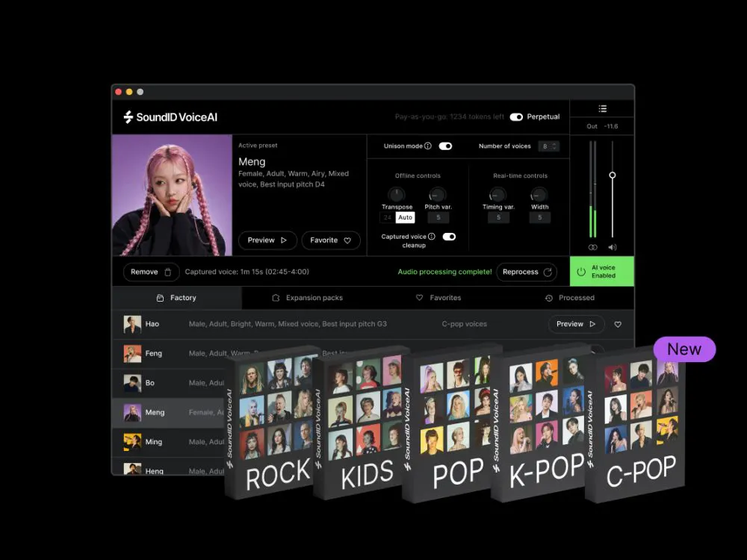Click the Captured voice cleanup info icon
This screenshot has width=747, height=560.
coord(432,237)
